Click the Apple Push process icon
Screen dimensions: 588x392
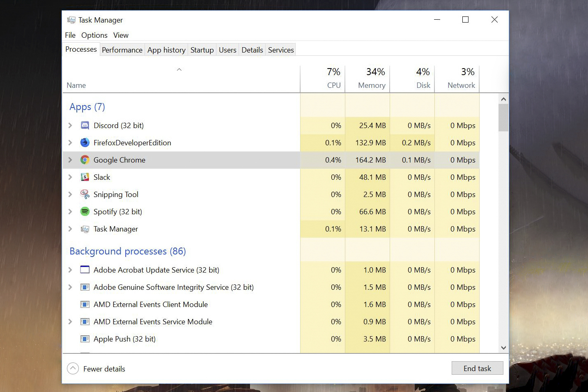tap(85, 339)
